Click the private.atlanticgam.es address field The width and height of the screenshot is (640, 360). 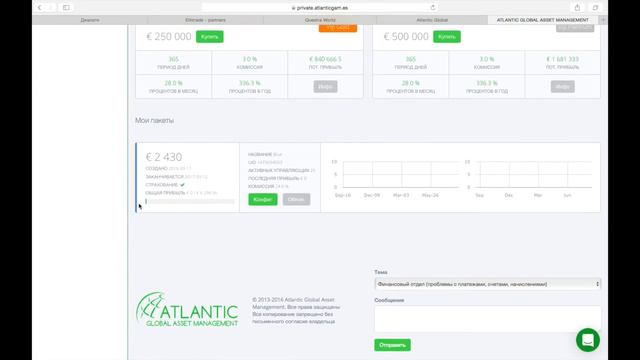click(x=320, y=7)
